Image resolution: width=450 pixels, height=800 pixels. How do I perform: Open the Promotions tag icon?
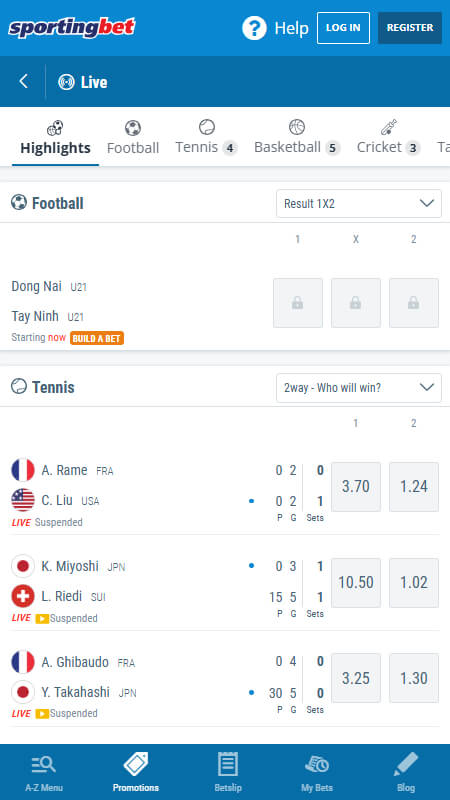coord(136,764)
